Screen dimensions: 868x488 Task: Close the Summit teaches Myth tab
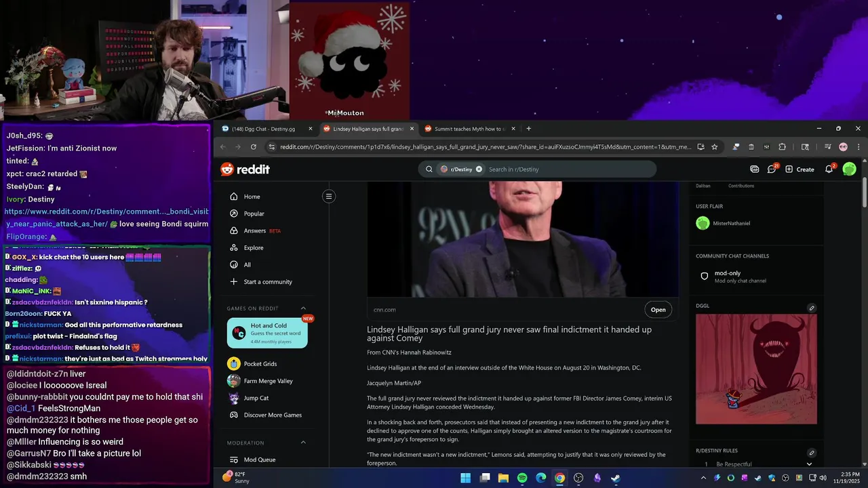click(513, 129)
